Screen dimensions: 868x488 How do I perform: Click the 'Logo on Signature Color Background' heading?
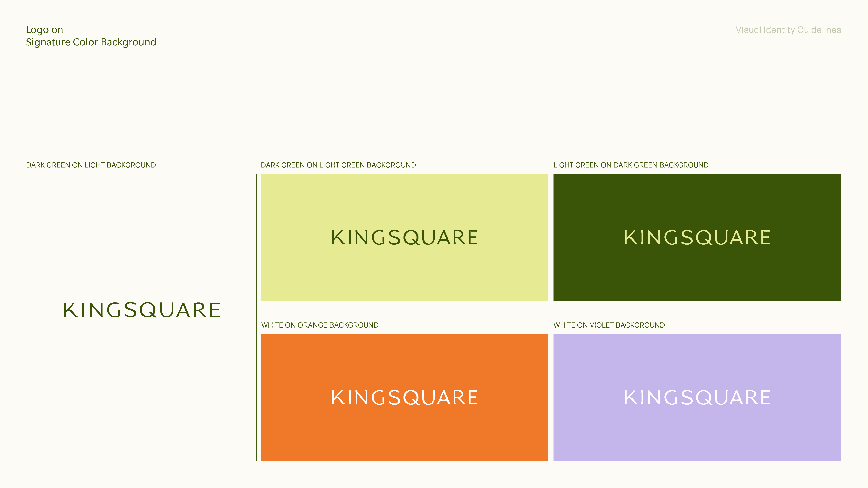click(91, 36)
